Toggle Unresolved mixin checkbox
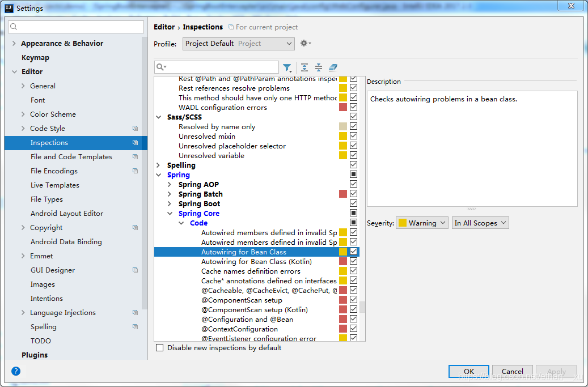Viewport: 588px width, 387px height. (x=354, y=136)
